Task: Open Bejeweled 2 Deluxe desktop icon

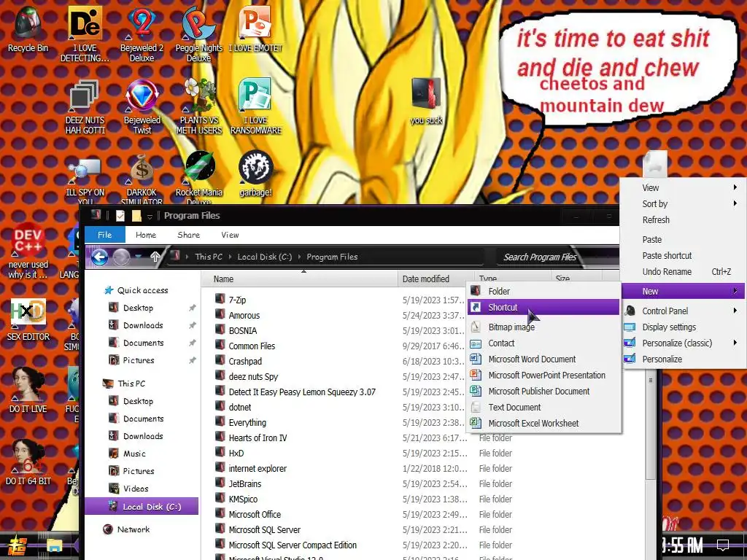Action: coord(142,34)
